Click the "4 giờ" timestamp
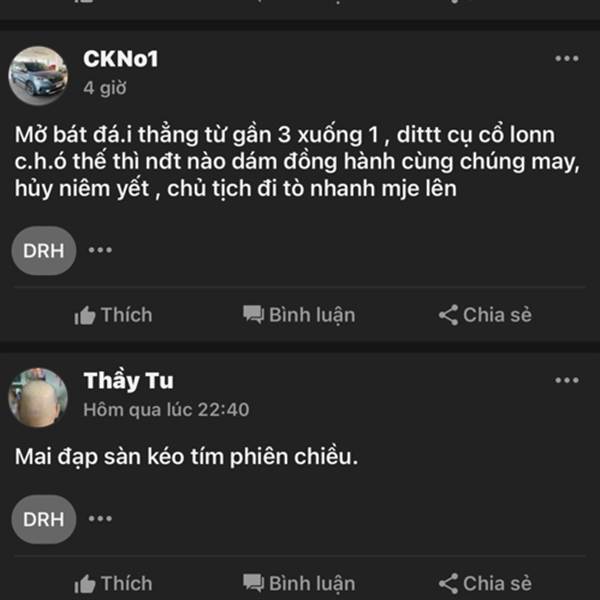This screenshot has height=600, width=600. click(x=105, y=88)
